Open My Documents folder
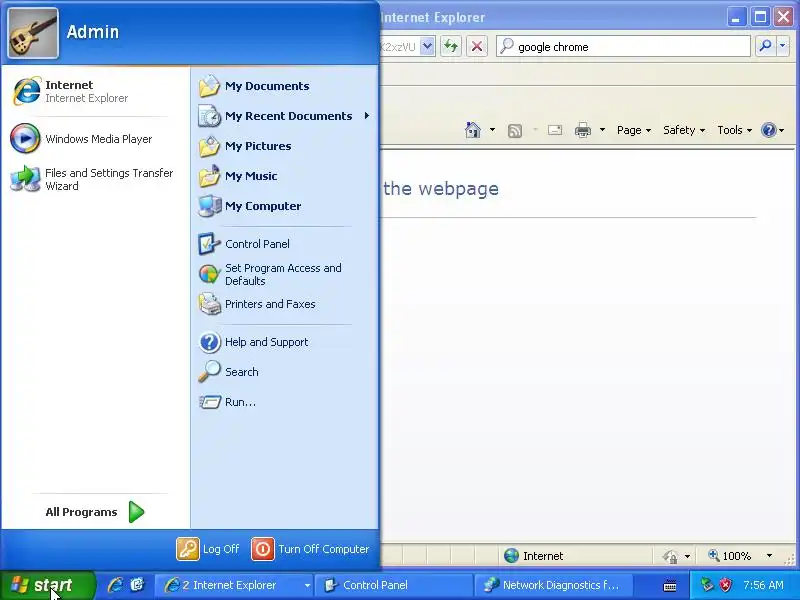This screenshot has width=800, height=600. (x=284, y=86)
